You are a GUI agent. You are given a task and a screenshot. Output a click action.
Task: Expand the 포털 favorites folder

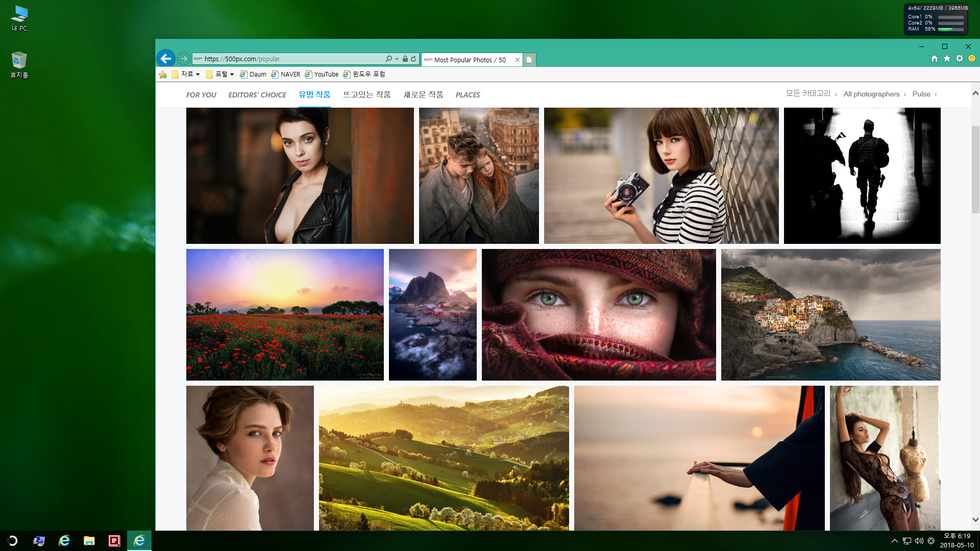(x=220, y=74)
